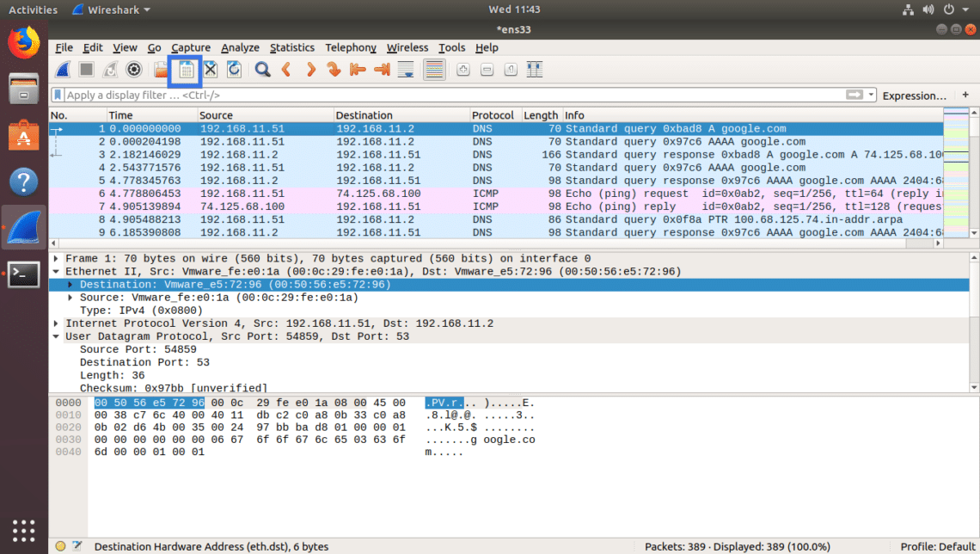This screenshot has height=554, width=980.
Task: Reset text to normal size
Action: pos(511,70)
